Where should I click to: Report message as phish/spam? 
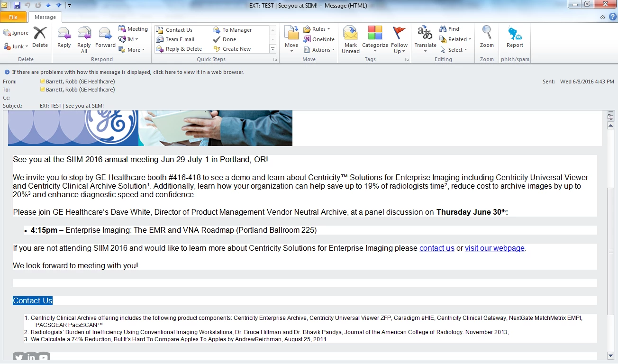pos(515,37)
